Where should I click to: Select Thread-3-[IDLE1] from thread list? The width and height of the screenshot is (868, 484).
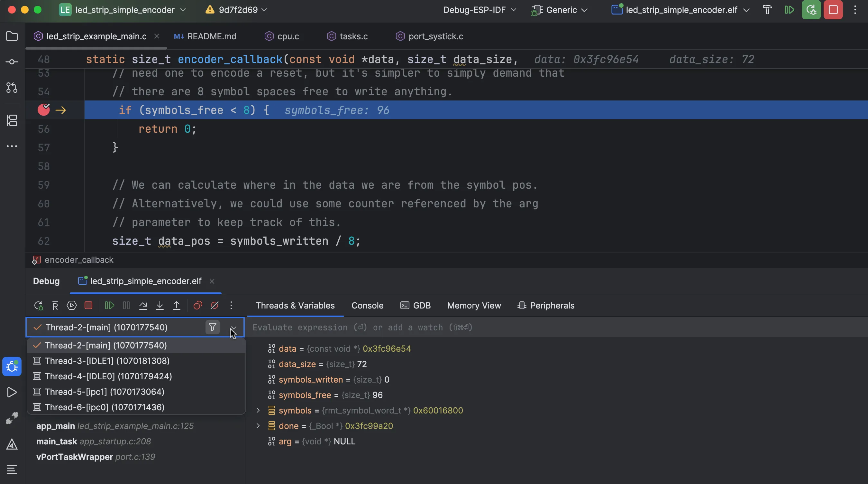[107, 361]
